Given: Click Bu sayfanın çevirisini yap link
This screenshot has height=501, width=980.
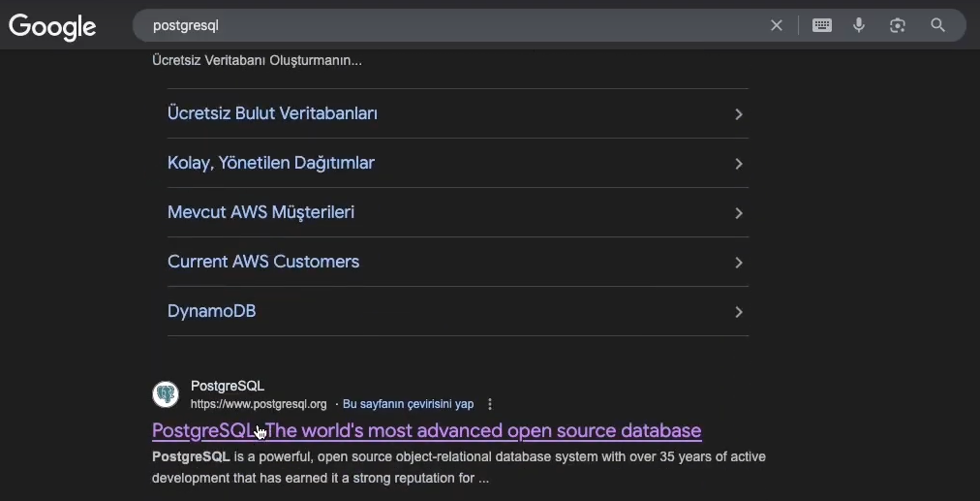Looking at the screenshot, I should click(x=408, y=404).
